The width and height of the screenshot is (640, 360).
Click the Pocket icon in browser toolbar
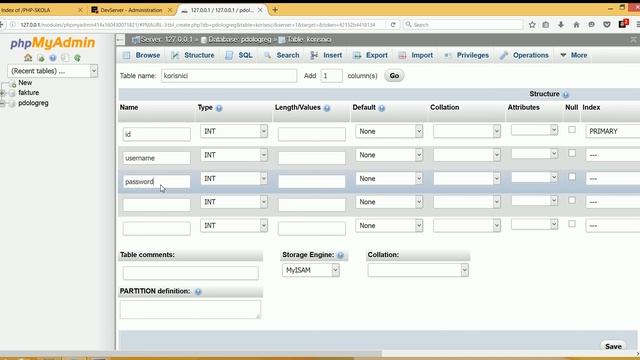[x=607, y=25]
